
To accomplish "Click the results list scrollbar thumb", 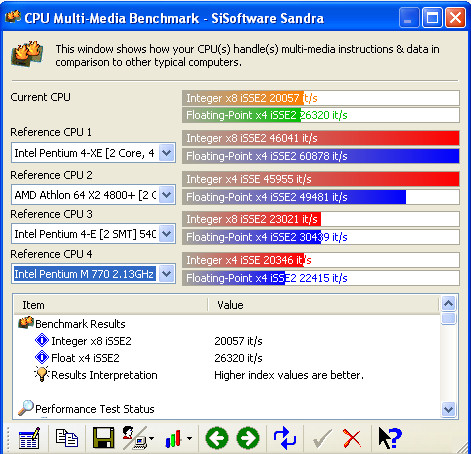I will click(x=448, y=318).
